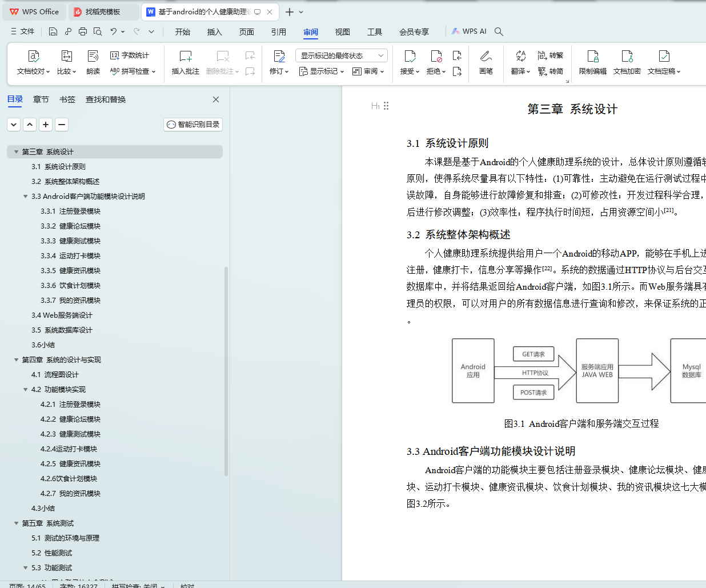The width and height of the screenshot is (706, 588).
Task: Open a new tab with plus button
Action: [290, 12]
